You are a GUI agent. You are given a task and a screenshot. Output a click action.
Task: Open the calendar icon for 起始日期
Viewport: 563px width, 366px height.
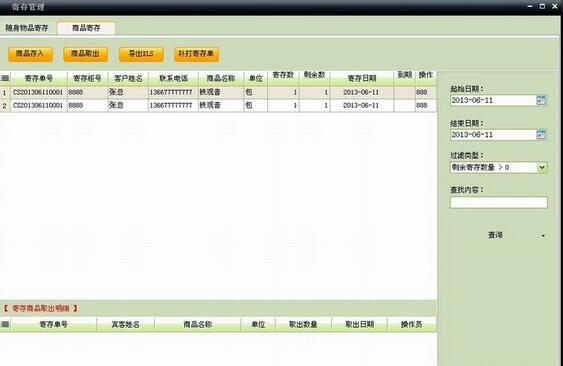pos(541,100)
